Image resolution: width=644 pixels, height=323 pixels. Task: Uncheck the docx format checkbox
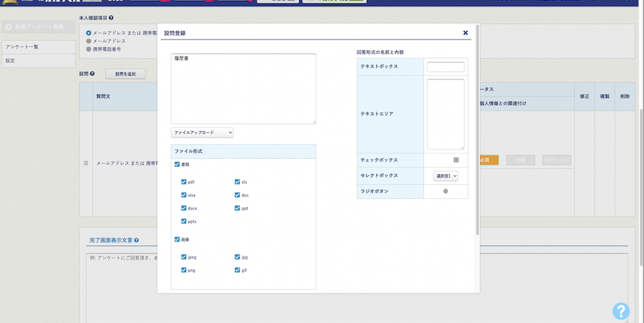coord(183,208)
